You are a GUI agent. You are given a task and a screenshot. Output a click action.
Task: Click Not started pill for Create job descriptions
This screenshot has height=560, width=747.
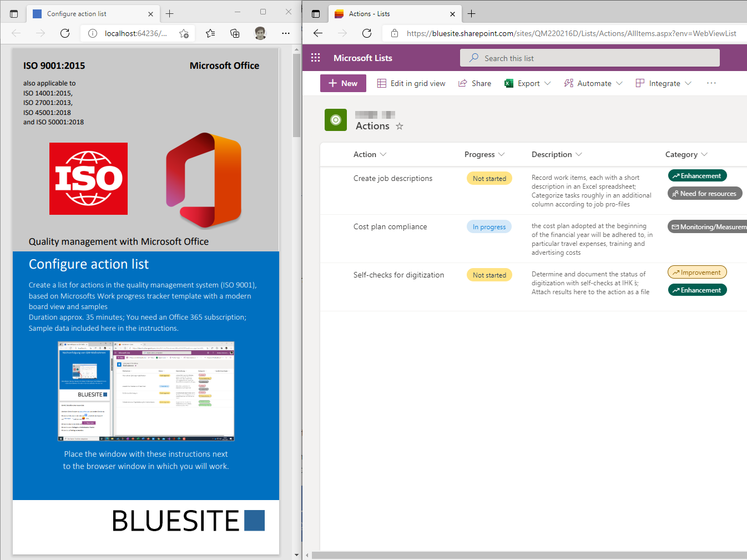pos(489,178)
